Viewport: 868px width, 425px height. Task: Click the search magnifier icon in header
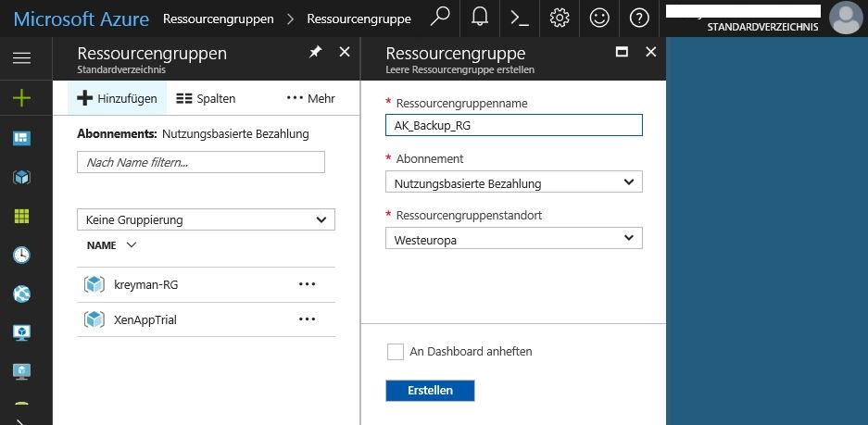click(439, 19)
